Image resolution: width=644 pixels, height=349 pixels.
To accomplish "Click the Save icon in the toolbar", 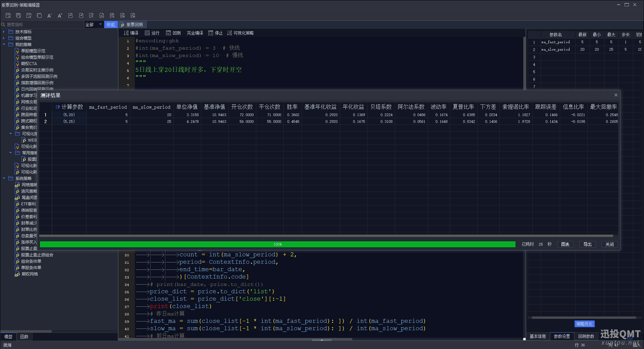I will 8,15.
